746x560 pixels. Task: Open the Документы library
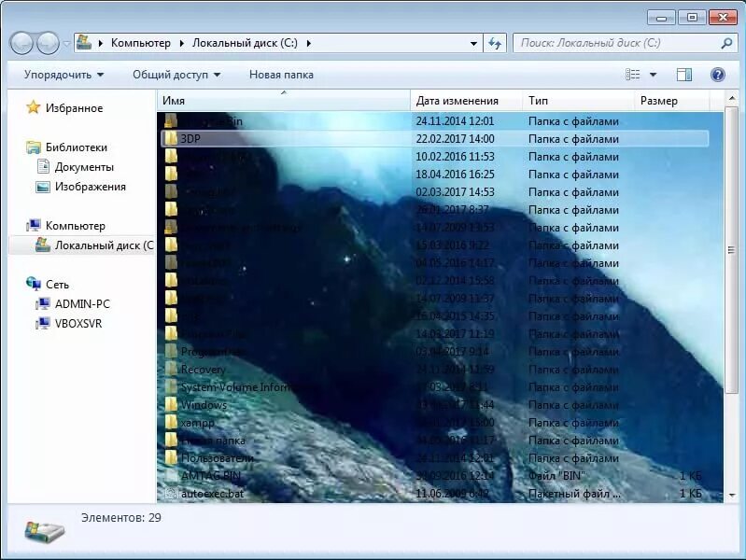84,167
